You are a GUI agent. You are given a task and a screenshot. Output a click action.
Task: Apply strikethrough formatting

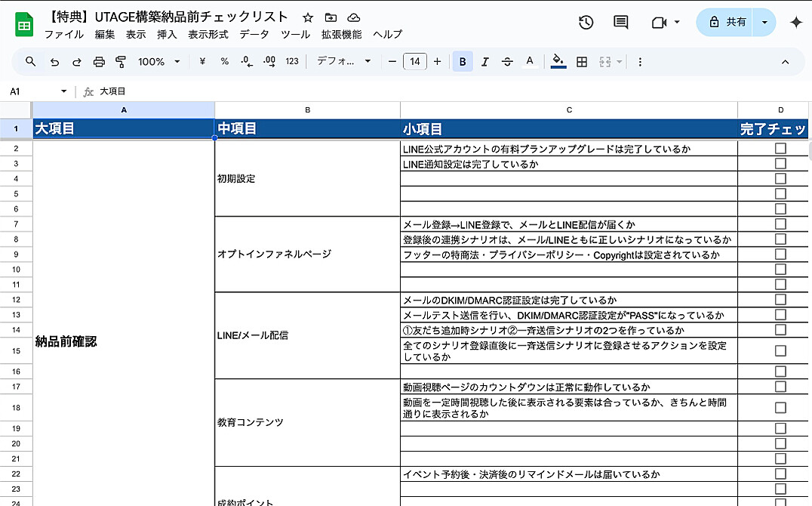click(507, 62)
